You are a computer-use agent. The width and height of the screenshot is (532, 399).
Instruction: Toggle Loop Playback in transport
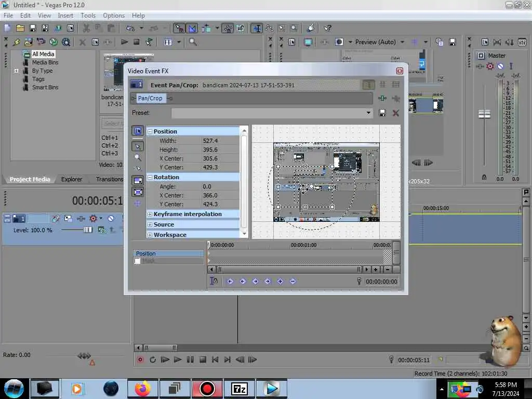click(x=153, y=360)
